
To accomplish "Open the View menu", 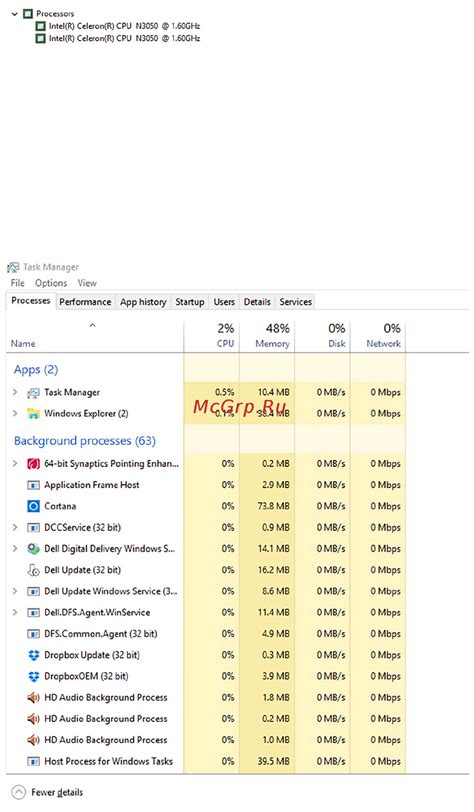I will pos(87,283).
